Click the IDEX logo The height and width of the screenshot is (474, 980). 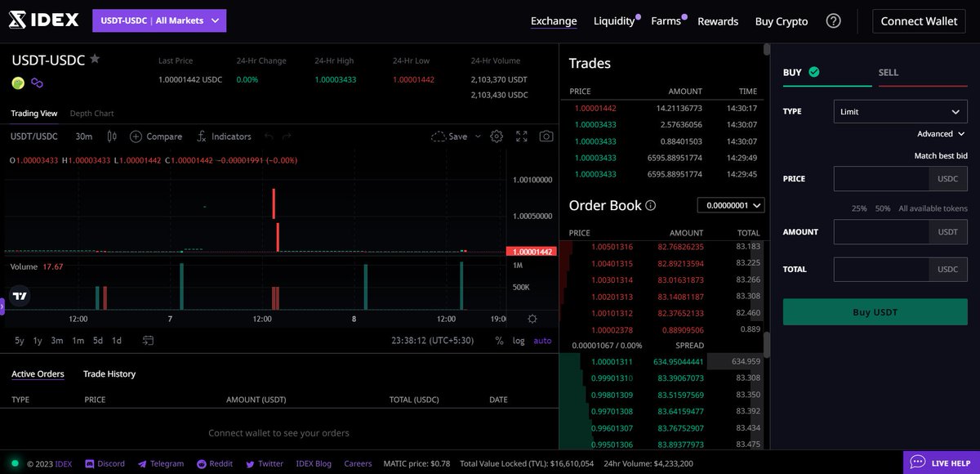(x=43, y=20)
